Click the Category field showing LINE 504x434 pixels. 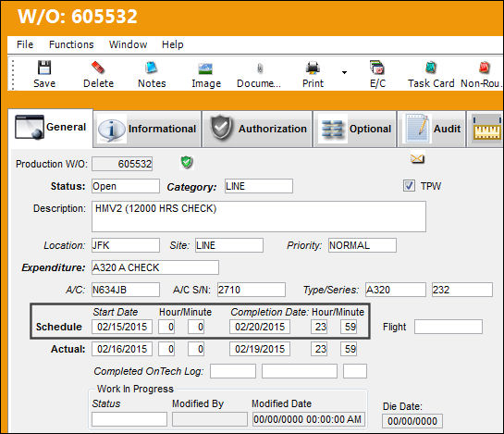[259, 186]
